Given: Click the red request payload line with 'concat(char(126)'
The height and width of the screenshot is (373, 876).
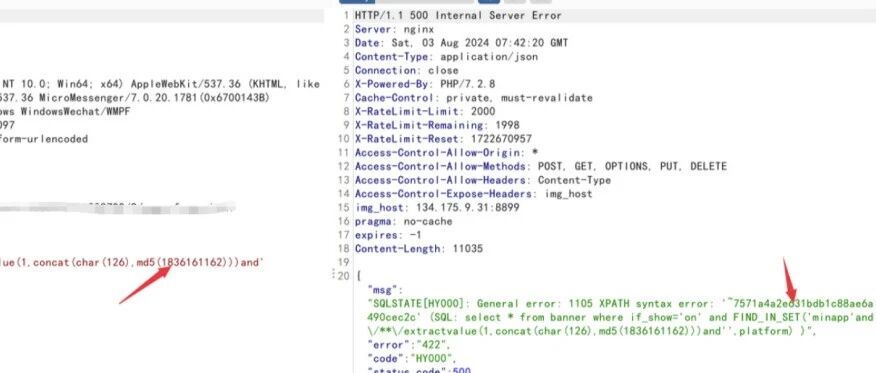Looking at the screenshot, I should (x=131, y=262).
